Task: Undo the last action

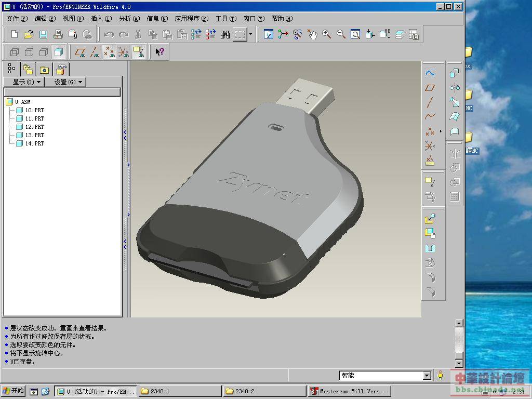Action: click(x=109, y=34)
